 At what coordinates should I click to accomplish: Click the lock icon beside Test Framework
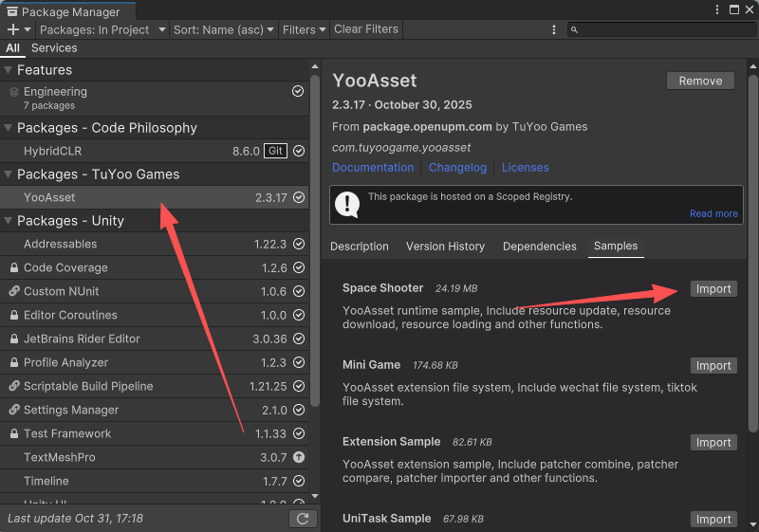point(14,433)
